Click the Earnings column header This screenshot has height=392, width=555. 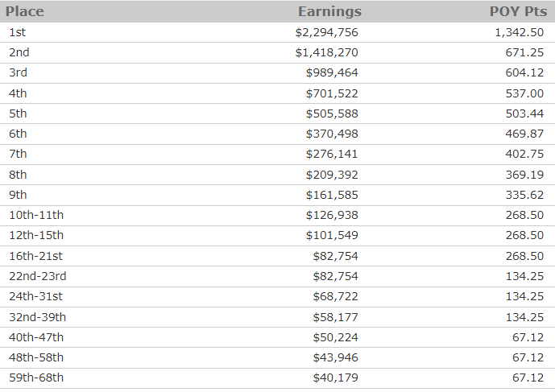tap(329, 12)
